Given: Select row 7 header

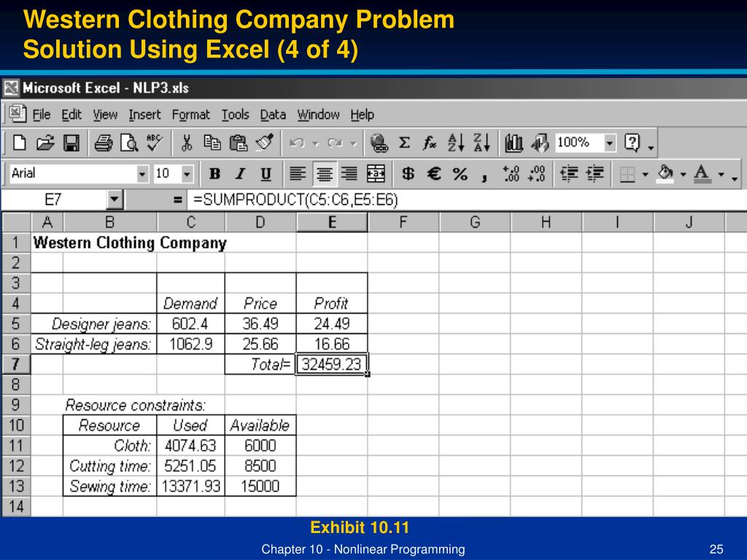Looking at the screenshot, I should point(16,365).
